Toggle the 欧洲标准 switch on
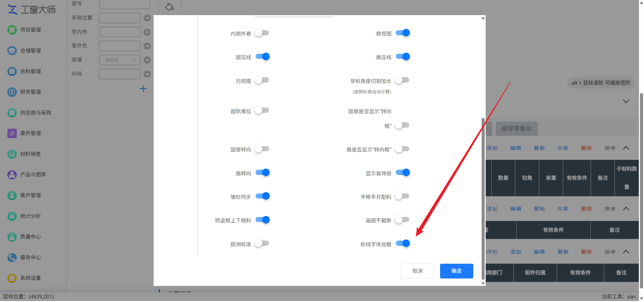This screenshot has height=302, width=644. click(262, 244)
